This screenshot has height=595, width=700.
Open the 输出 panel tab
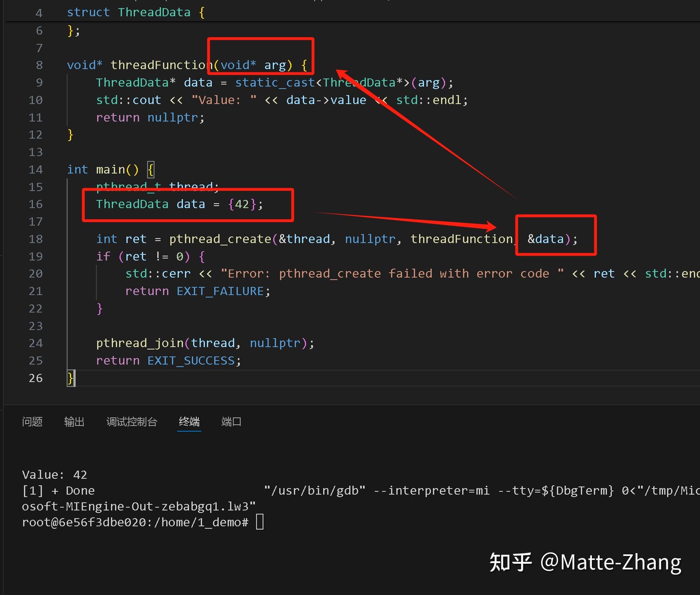pos(74,422)
